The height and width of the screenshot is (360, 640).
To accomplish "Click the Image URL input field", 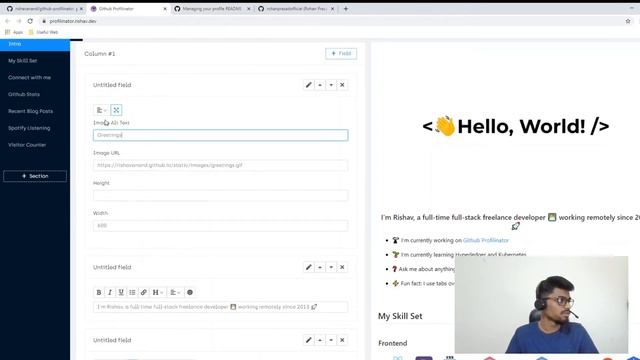I will [220, 165].
